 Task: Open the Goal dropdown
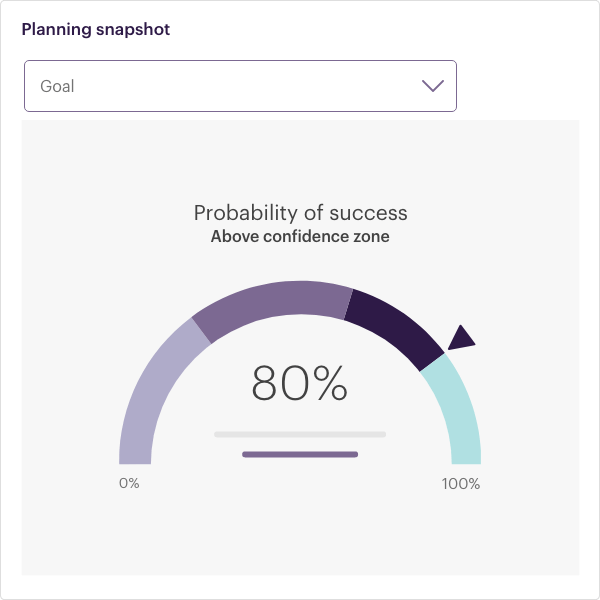[240, 86]
